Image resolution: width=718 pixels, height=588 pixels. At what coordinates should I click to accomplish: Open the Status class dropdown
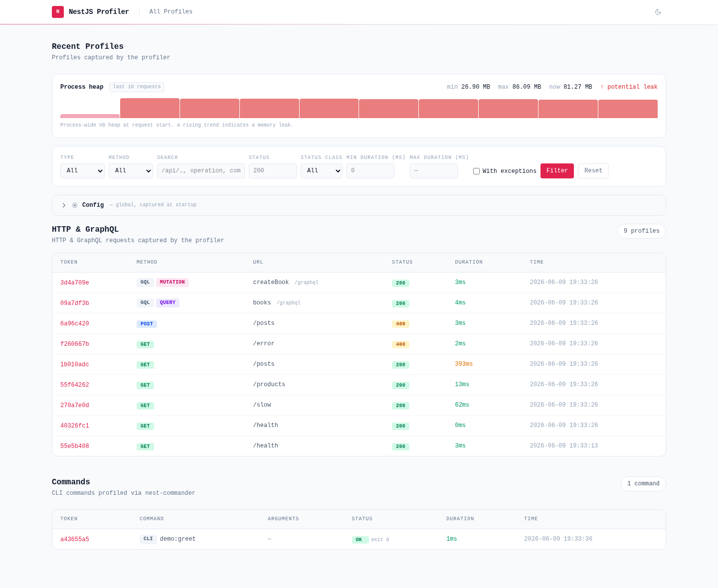322,171
